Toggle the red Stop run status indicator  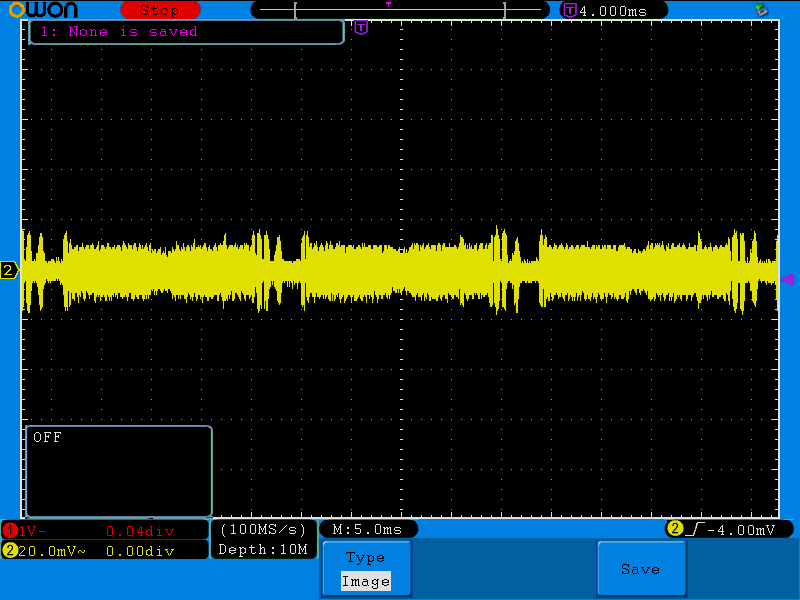click(x=158, y=10)
